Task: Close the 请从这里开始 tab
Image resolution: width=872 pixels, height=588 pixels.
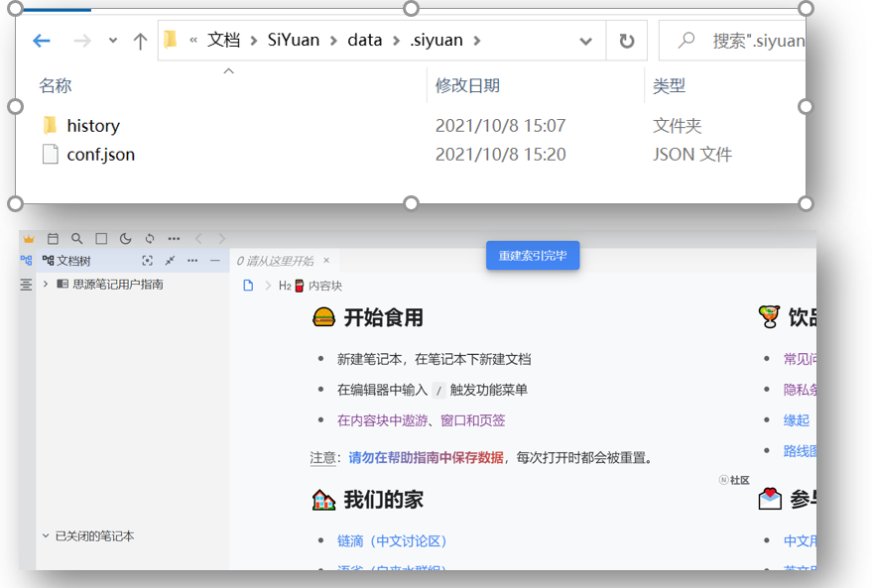Action: point(326,260)
